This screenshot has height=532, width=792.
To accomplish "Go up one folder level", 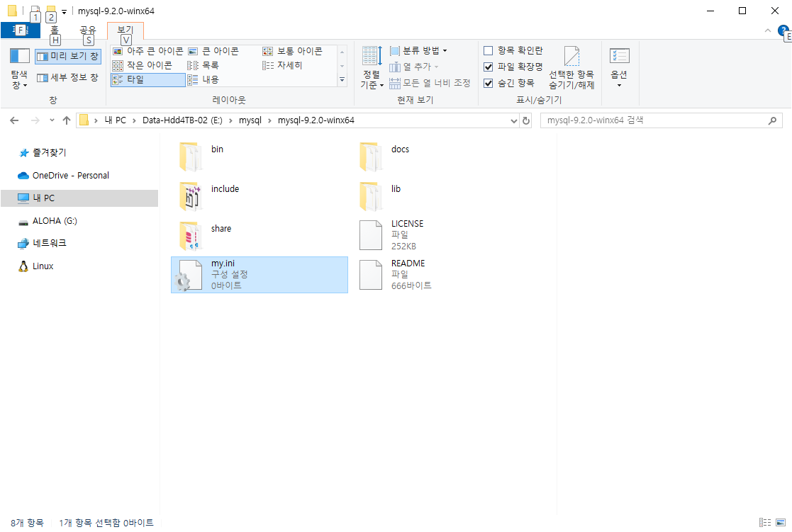I will [x=67, y=120].
